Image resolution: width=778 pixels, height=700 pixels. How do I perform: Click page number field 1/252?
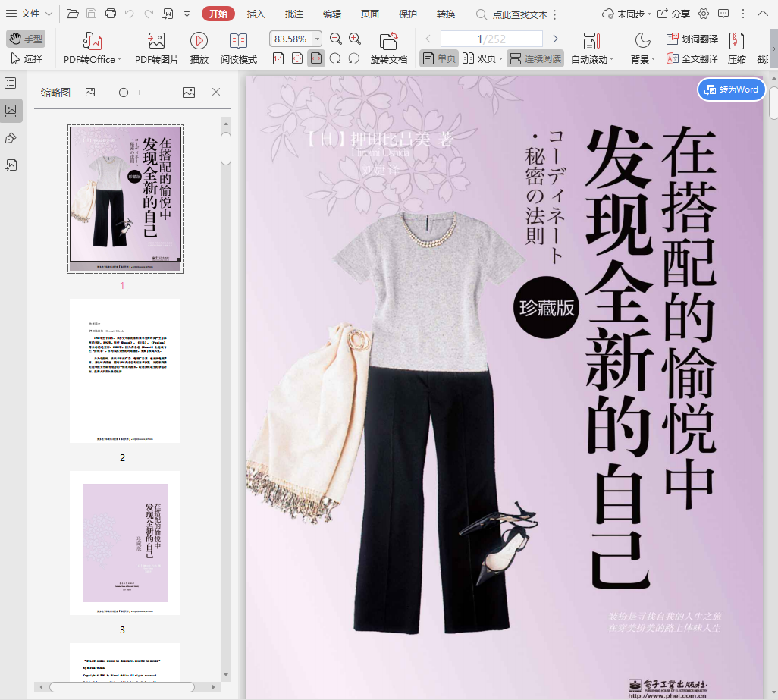(x=491, y=39)
